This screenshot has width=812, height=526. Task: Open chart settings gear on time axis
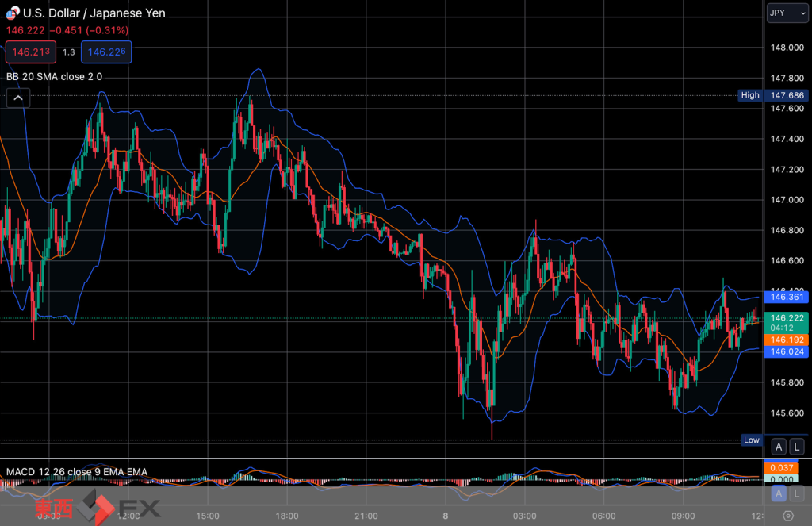(787, 516)
